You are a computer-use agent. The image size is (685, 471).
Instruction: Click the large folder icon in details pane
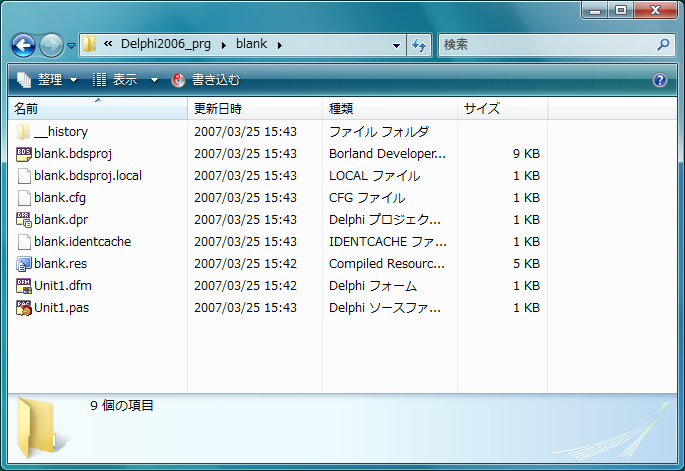[x=42, y=428]
